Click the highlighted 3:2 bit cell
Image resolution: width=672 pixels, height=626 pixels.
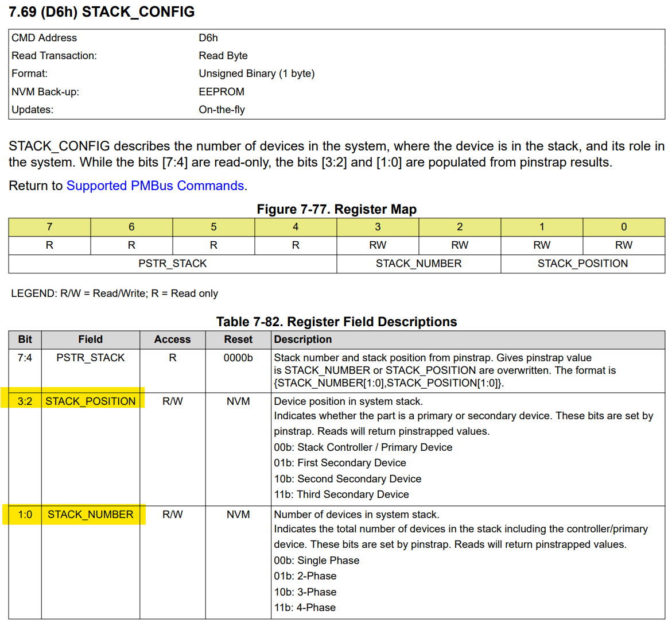tap(25, 401)
